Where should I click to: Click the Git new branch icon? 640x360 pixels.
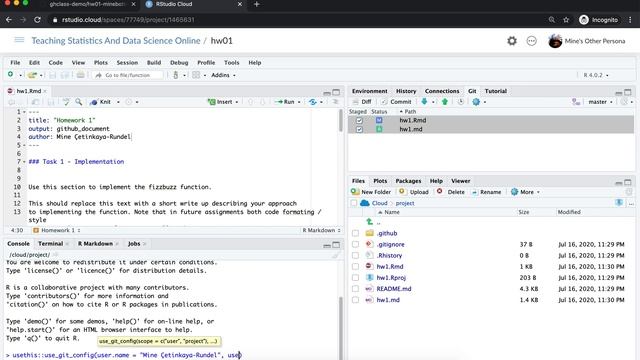click(x=576, y=102)
